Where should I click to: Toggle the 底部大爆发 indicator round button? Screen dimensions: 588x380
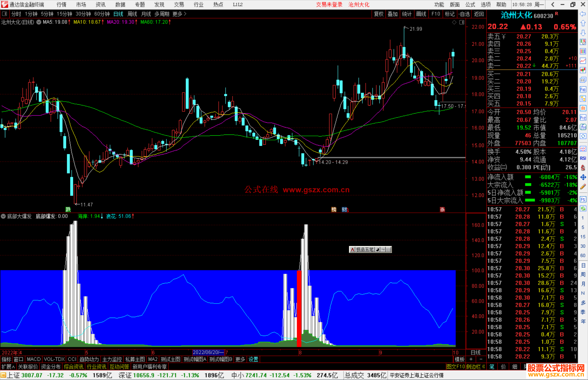pyautogui.click(x=3, y=216)
